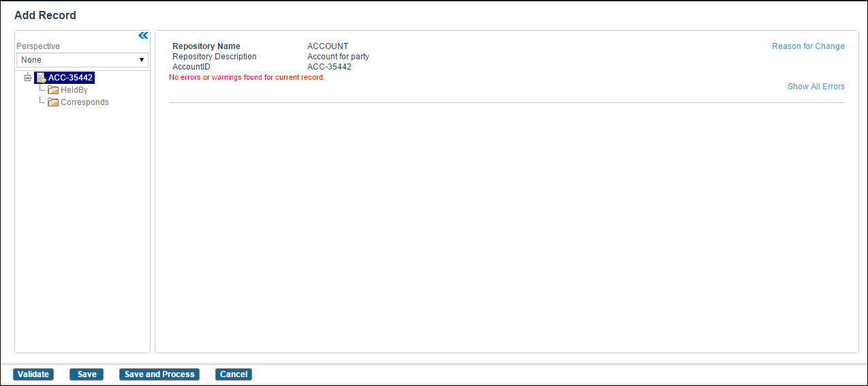
Task: Click the Corresponds folder icon
Action: tap(53, 102)
